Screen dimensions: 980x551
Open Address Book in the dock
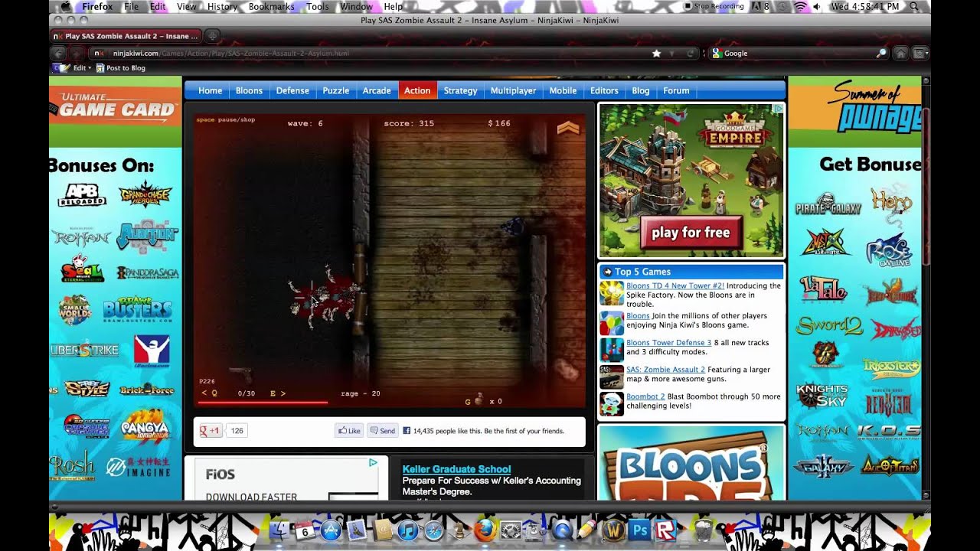click(x=382, y=530)
